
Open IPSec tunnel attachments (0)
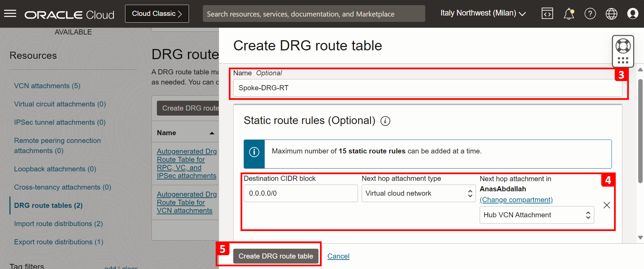coord(60,122)
